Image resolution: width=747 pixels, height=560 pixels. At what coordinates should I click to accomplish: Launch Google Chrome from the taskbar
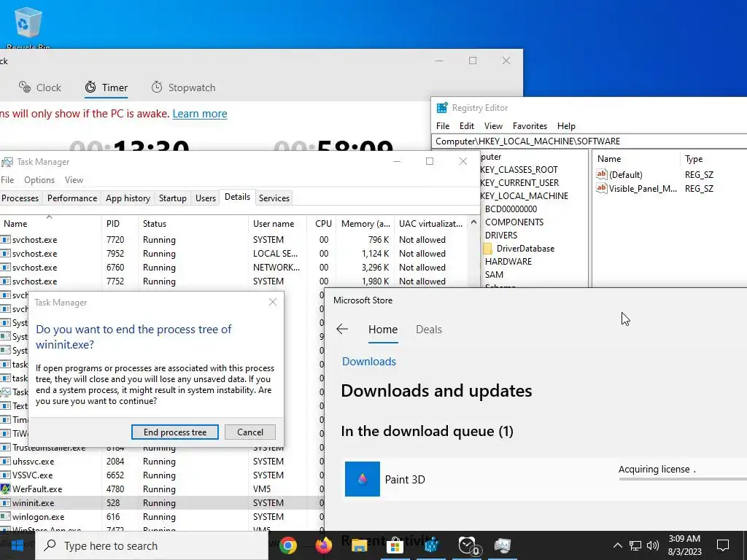click(x=288, y=545)
